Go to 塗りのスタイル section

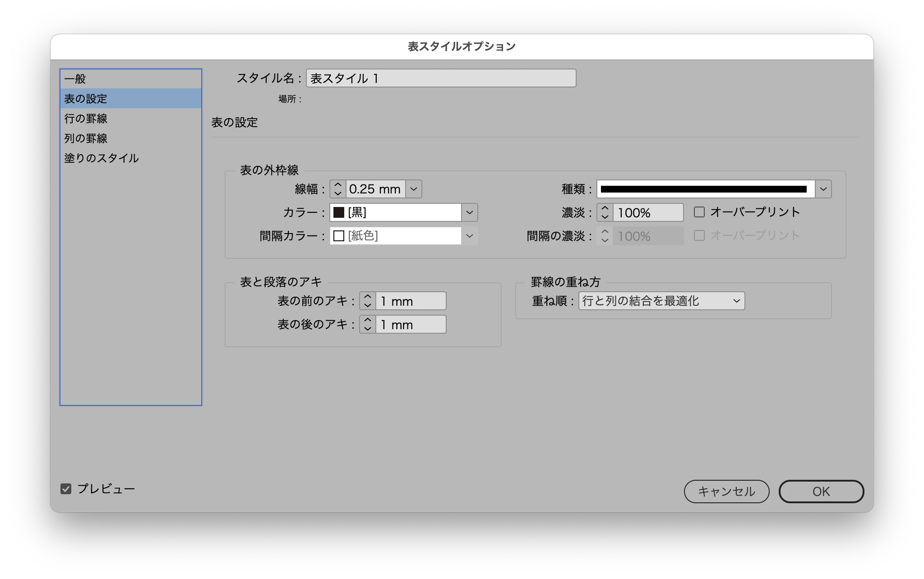[102, 158]
